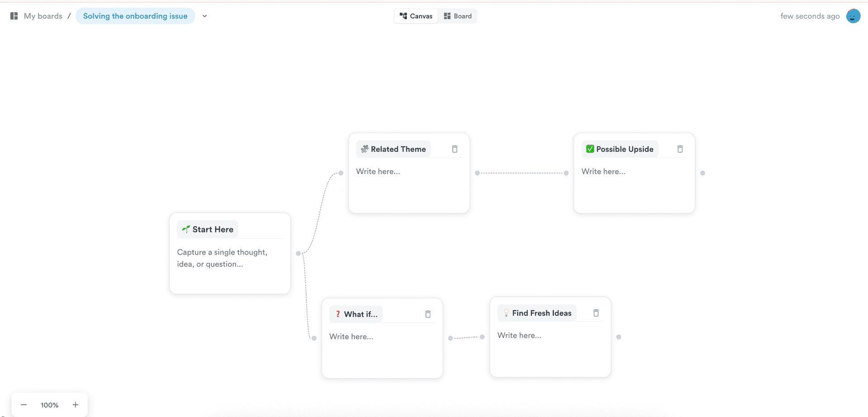Image resolution: width=868 pixels, height=417 pixels.
Task: Open the My boards dashboard icon
Action: (14, 16)
